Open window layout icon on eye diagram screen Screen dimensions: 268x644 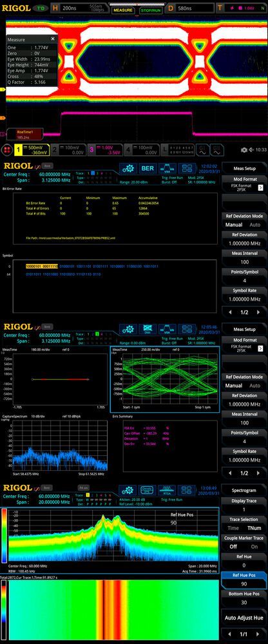pos(187,329)
